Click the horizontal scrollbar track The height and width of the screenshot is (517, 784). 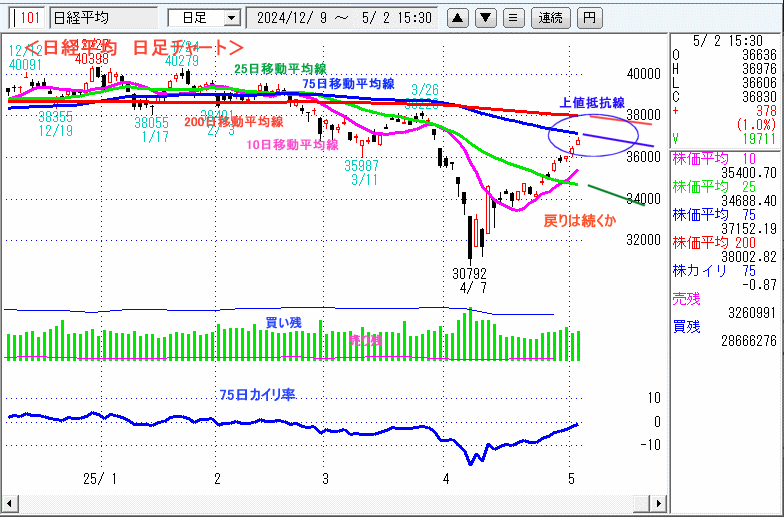point(325,503)
